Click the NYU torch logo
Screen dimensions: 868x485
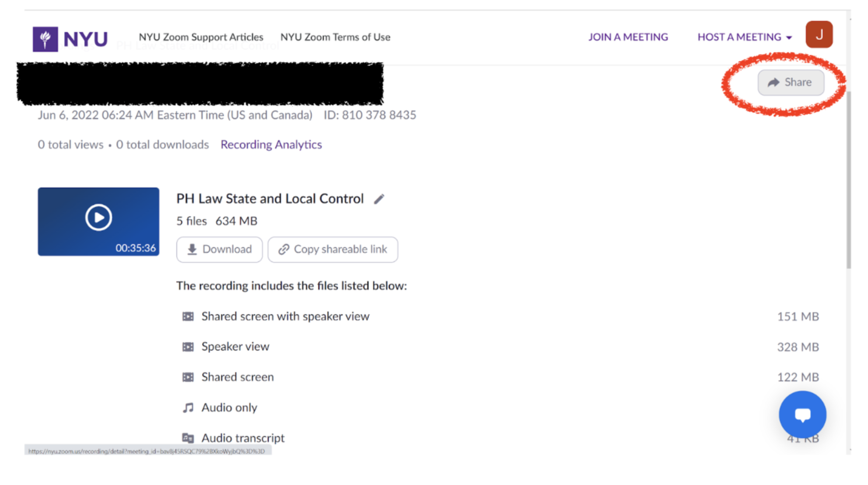pos(45,39)
